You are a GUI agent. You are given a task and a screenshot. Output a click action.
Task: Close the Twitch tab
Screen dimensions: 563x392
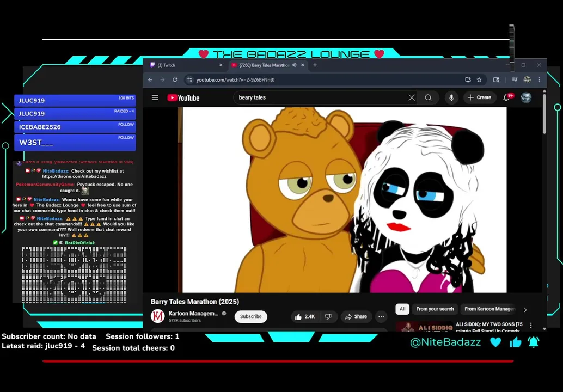coord(221,65)
